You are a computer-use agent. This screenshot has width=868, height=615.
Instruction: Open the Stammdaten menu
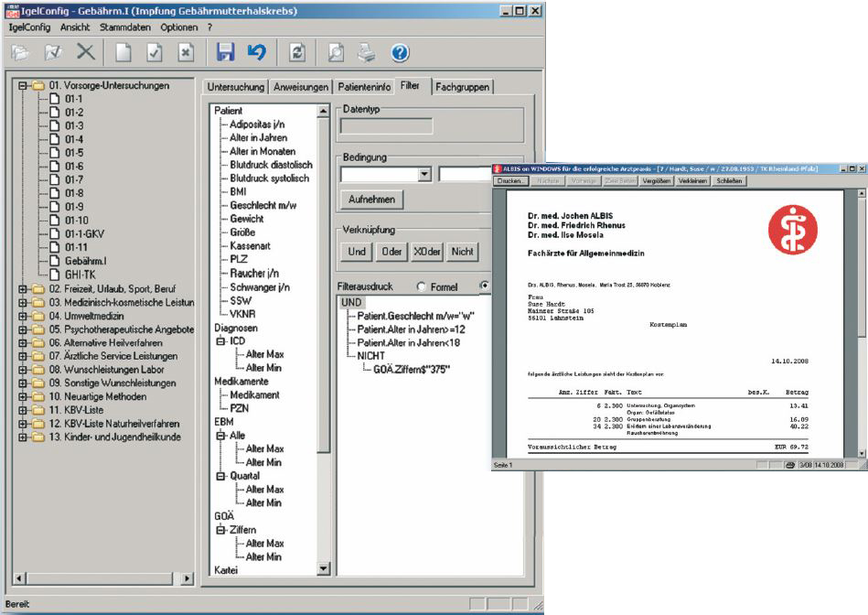click(x=125, y=27)
